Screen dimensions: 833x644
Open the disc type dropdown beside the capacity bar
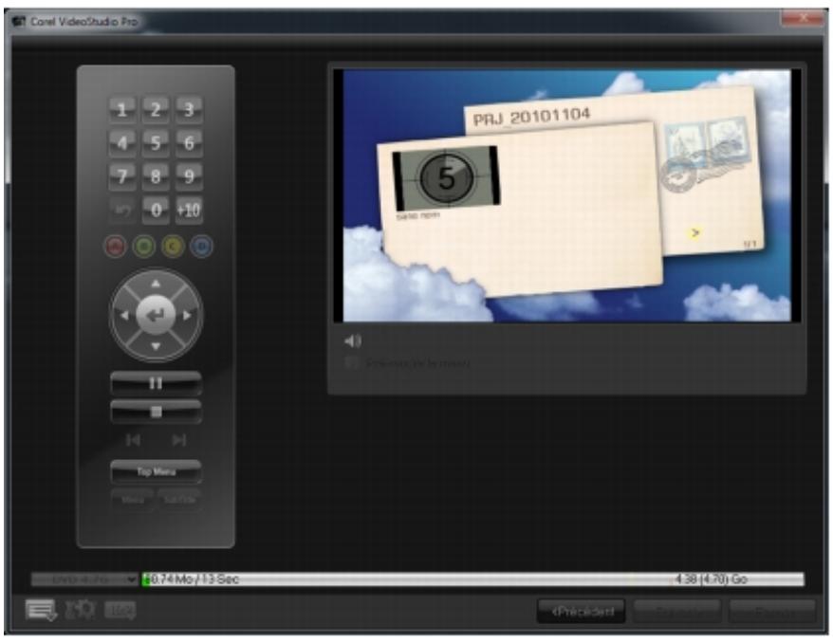coord(84,580)
